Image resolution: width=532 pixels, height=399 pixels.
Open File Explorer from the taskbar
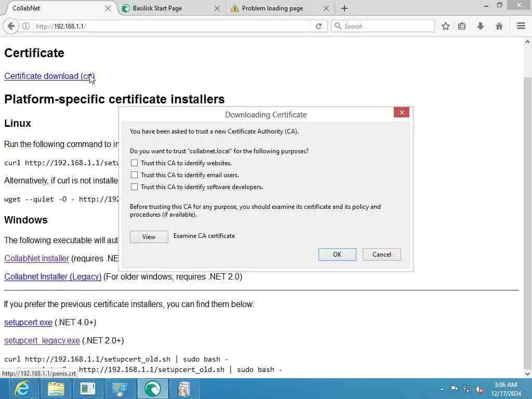coord(56,389)
